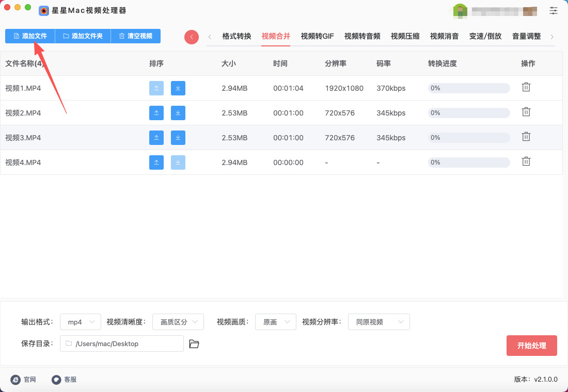Click the 视频2.MP4 progress bar
The image size is (568, 392).
point(469,113)
